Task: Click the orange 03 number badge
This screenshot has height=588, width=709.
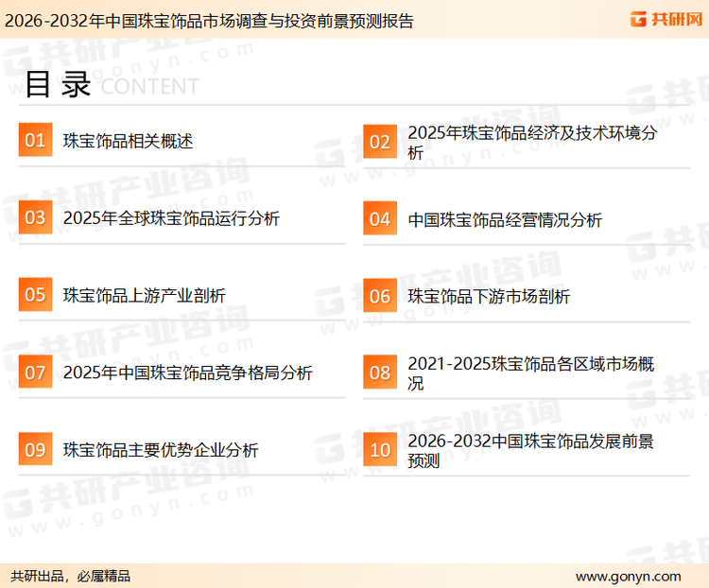Action: (x=35, y=218)
